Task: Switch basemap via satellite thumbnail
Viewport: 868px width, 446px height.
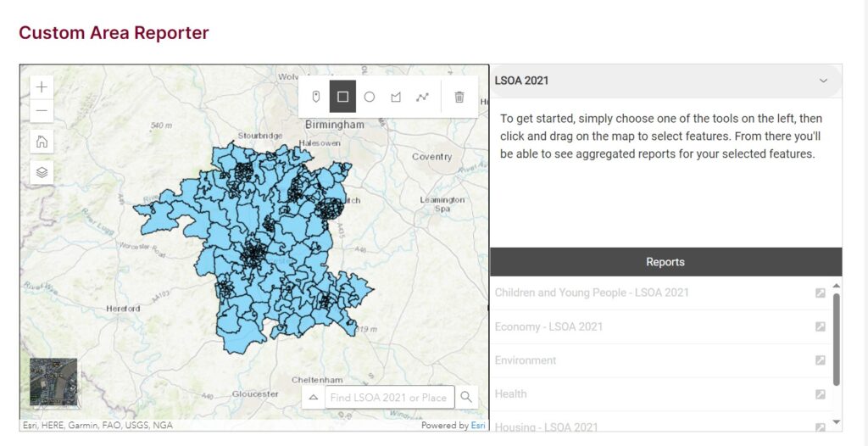Action: 53,382
